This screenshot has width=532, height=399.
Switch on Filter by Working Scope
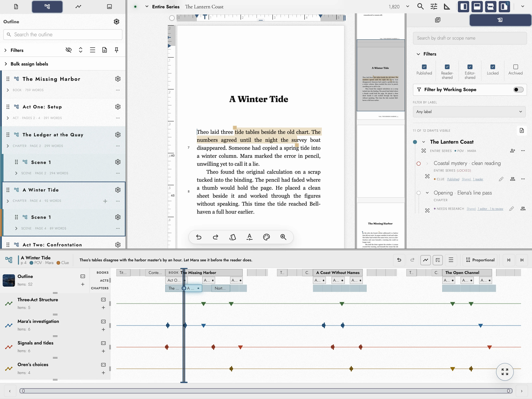coord(518,90)
